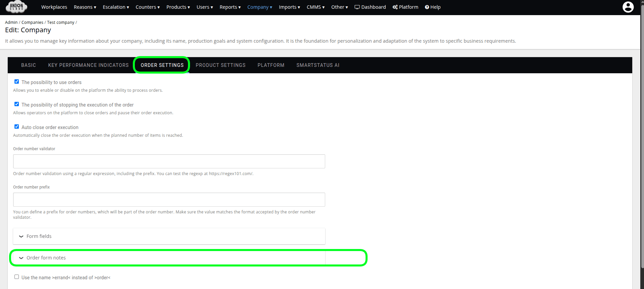Click chevron icon beside Order form notes
This screenshot has height=289, width=644.
(21, 258)
